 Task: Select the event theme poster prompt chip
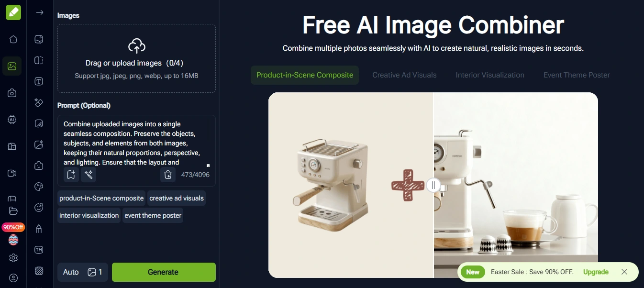coord(153,215)
